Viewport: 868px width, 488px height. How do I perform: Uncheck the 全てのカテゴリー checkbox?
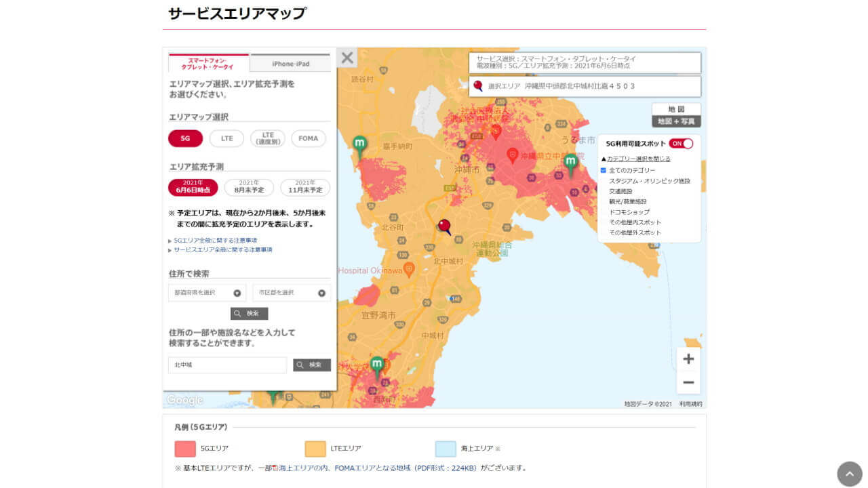604,170
